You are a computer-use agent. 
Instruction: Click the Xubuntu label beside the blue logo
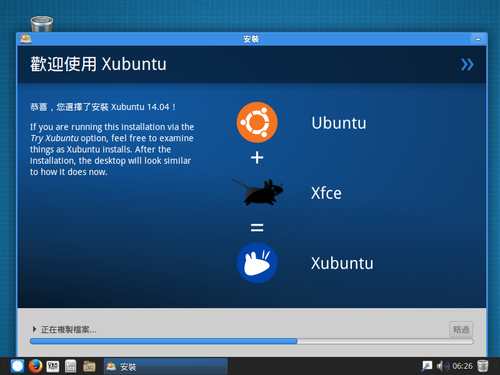click(x=342, y=263)
